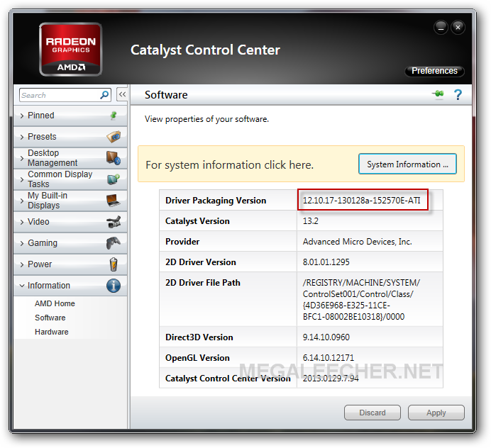
Task: Click the 2D Driver Version label
Action: click(x=200, y=262)
